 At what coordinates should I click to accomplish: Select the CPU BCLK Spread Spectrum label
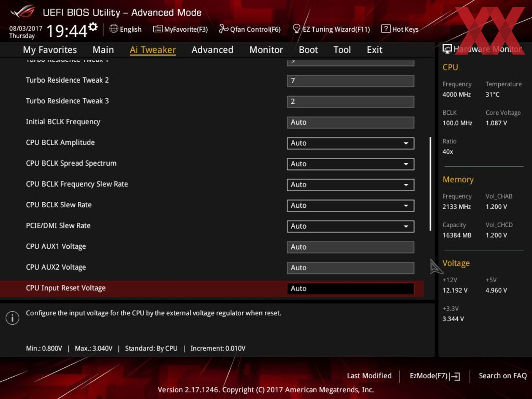71,163
